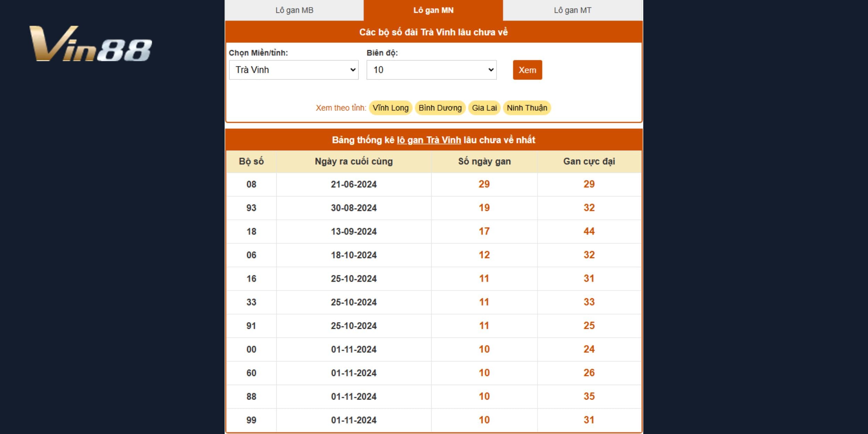868x434 pixels.
Task: Click the Chọn Miền/tỉnh label
Action: tap(258, 53)
